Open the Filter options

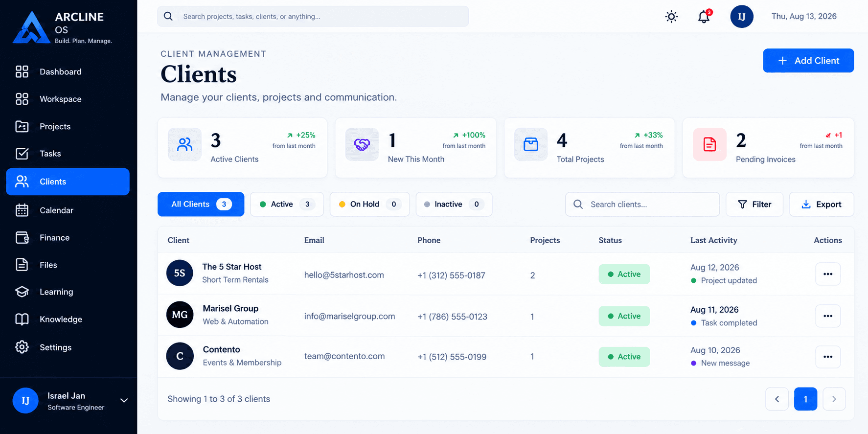754,204
